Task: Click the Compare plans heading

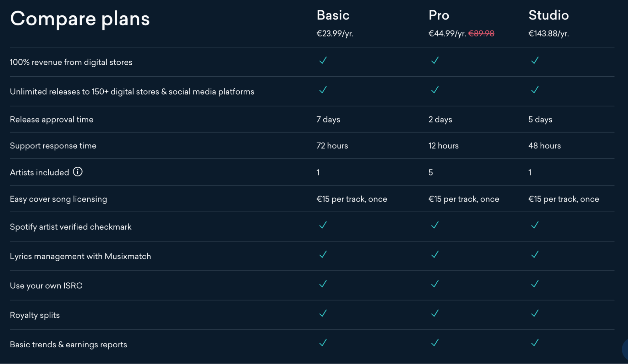Action: tap(80, 19)
